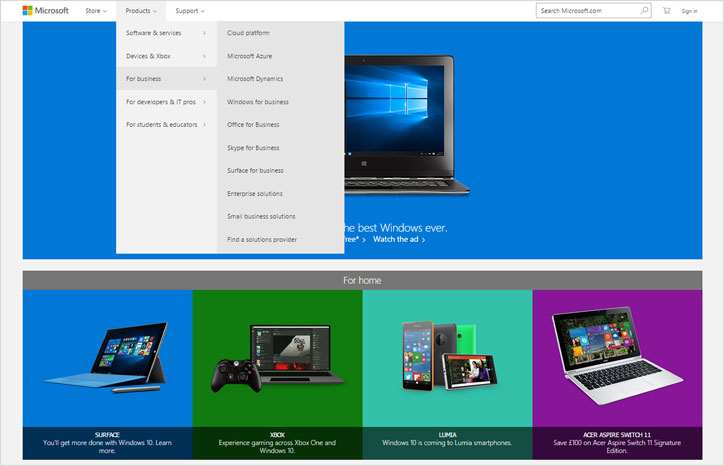Open Microsoft Azure menu entry
The width and height of the screenshot is (724, 466).
click(249, 56)
